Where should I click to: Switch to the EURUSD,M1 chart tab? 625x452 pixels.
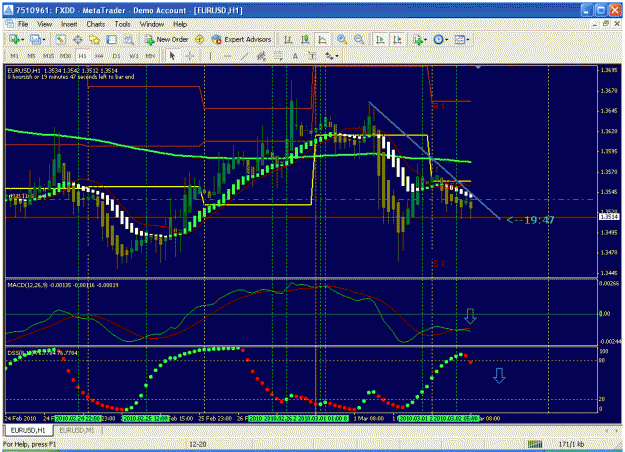click(x=77, y=430)
